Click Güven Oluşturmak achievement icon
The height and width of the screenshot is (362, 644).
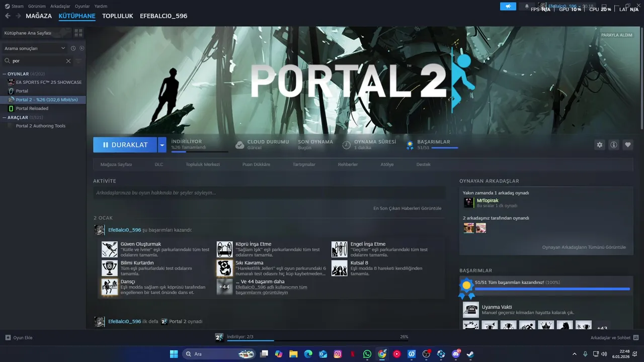110,249
